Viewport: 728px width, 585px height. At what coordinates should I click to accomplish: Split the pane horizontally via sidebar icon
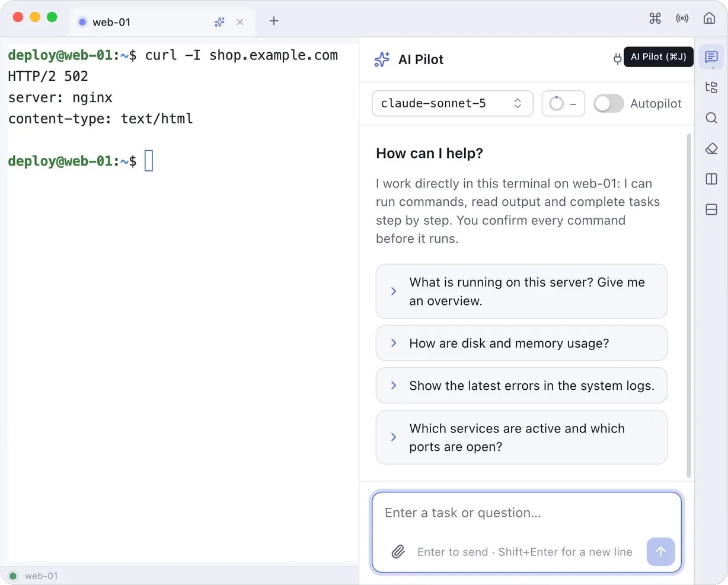tap(711, 209)
